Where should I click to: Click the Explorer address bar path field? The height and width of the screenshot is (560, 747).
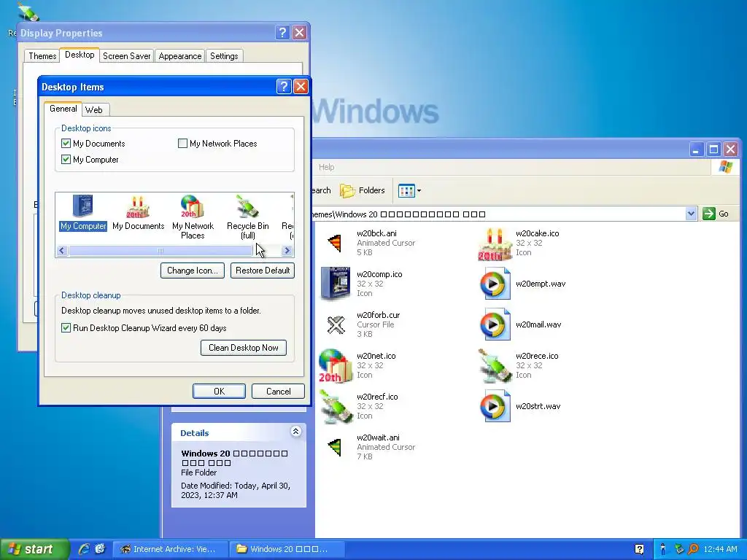tap(498, 214)
